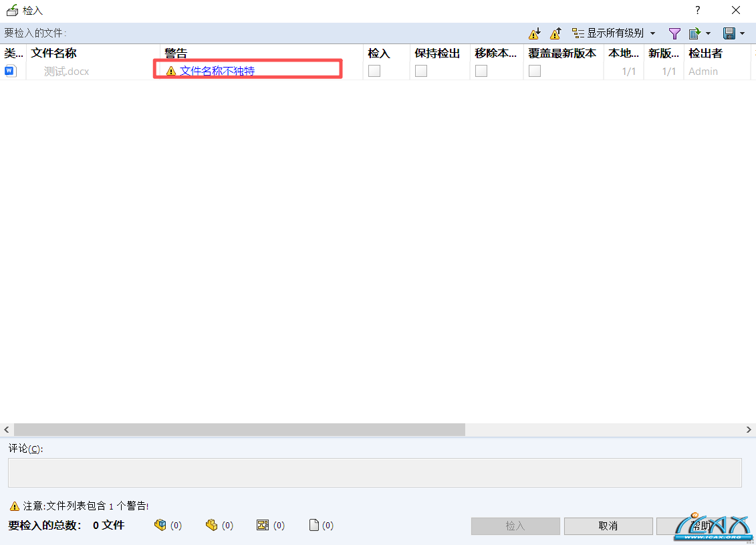Click the 本地... column header
The height and width of the screenshot is (545, 756).
point(624,53)
